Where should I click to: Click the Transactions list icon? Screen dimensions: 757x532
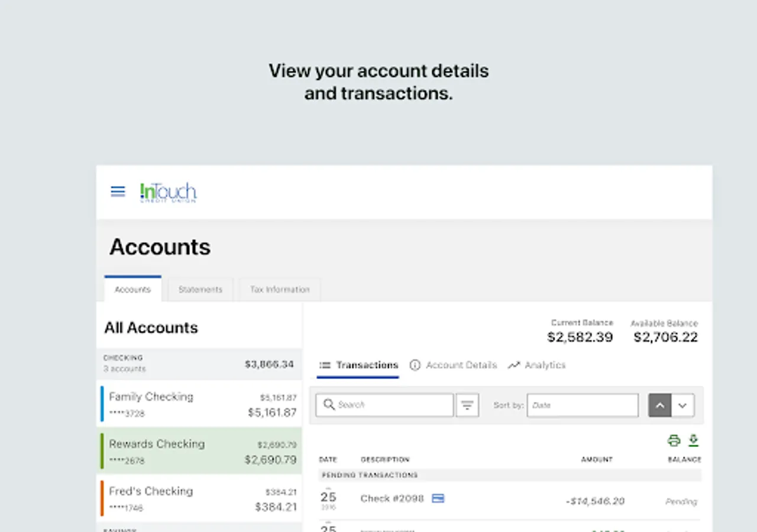pyautogui.click(x=325, y=365)
